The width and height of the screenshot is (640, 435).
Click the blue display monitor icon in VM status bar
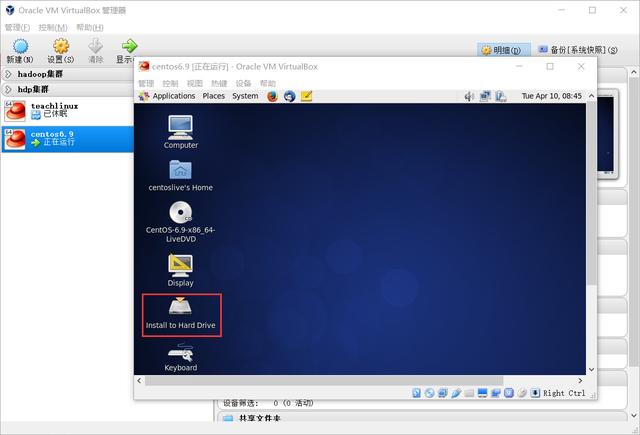pyautogui.click(x=482, y=393)
